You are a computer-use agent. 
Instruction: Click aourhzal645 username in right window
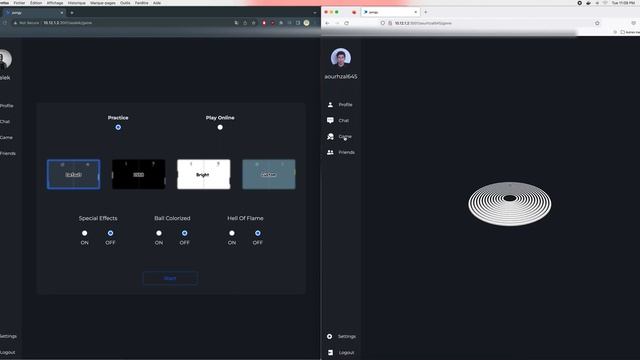pos(341,76)
